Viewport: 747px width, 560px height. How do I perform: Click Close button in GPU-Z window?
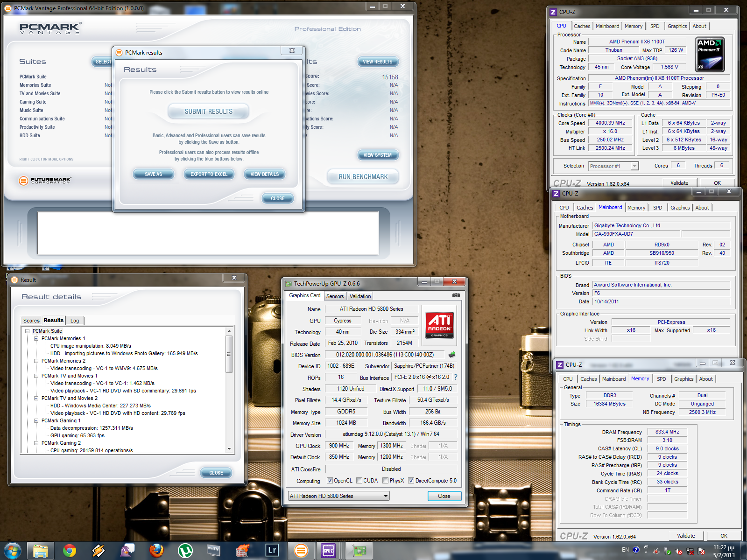coord(444,496)
